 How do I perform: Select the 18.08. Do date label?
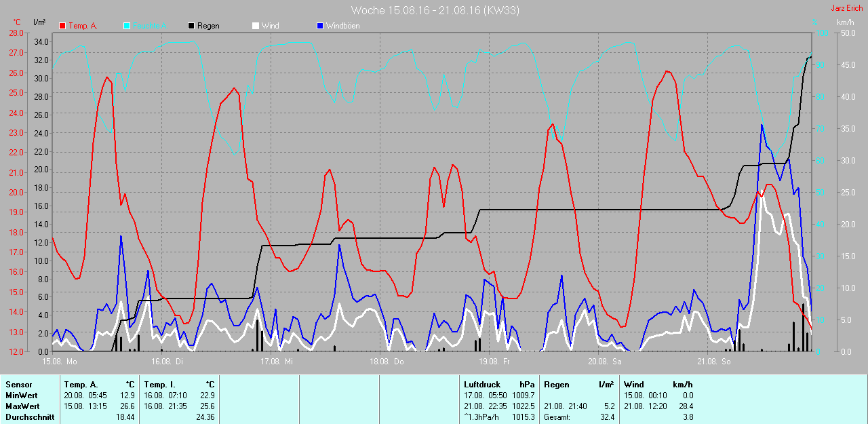click(x=387, y=362)
